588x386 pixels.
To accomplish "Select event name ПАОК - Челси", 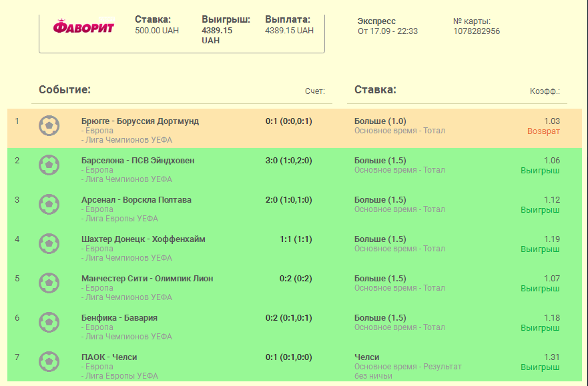I will click(x=109, y=357).
